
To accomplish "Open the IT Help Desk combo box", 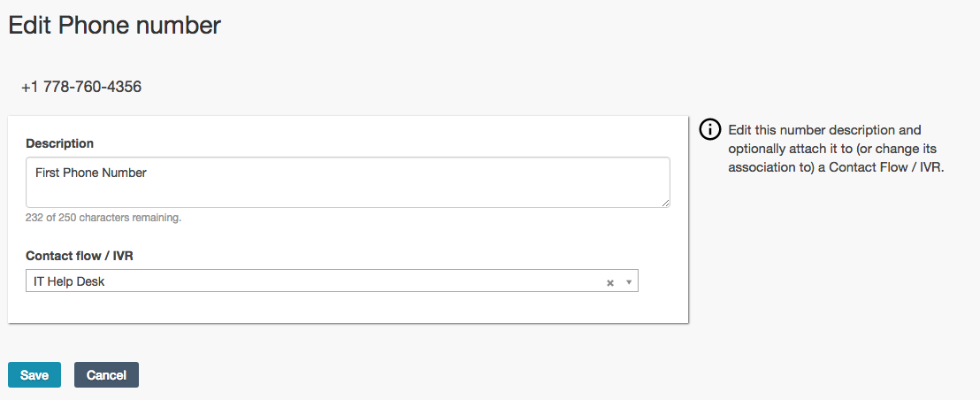I will (310, 281).
